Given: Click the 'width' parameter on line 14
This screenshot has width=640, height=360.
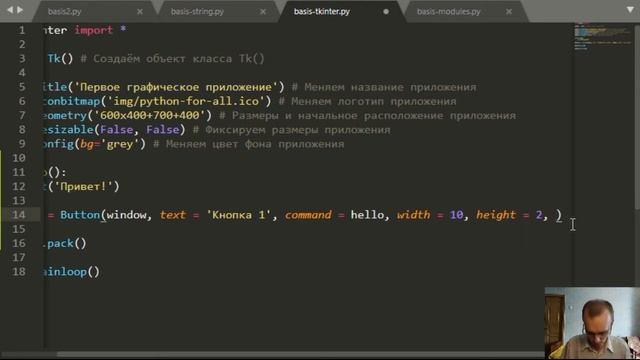Looking at the screenshot, I should [413, 215].
